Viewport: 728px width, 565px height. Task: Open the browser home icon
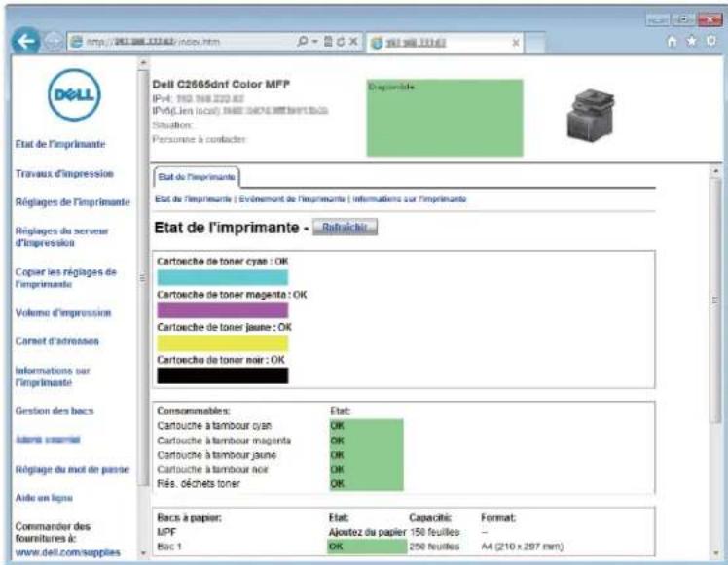click(672, 41)
